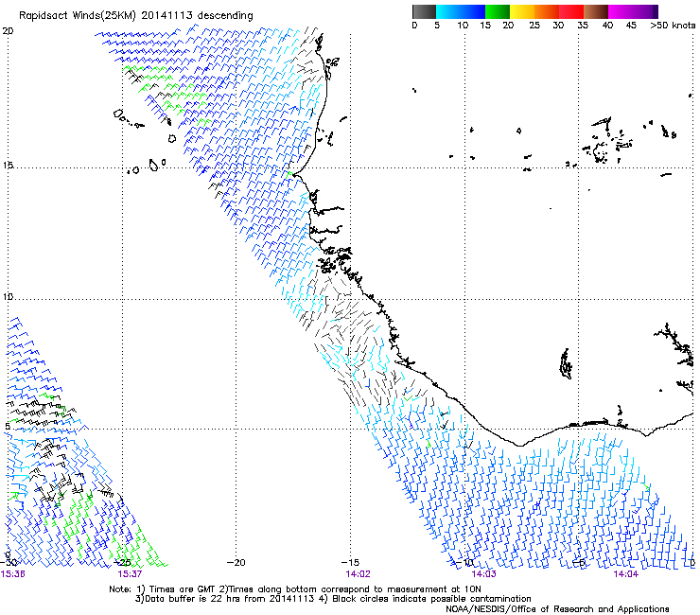Click the longitude label '-25'
This screenshot has height=615, width=700.
point(122,562)
